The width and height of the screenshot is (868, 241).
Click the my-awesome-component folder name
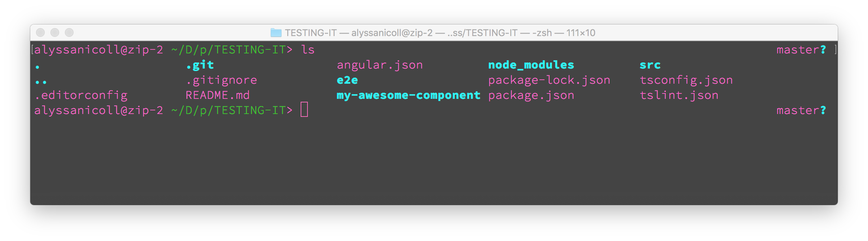(x=408, y=95)
